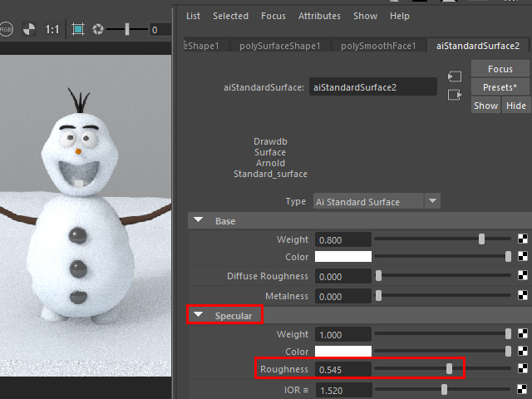Click the Base Weight map checker icon
Viewport: 532px width, 399px height.
click(x=525, y=239)
